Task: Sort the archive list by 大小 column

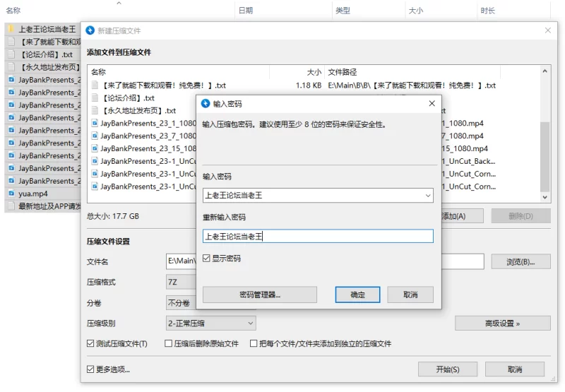Action: click(314, 72)
